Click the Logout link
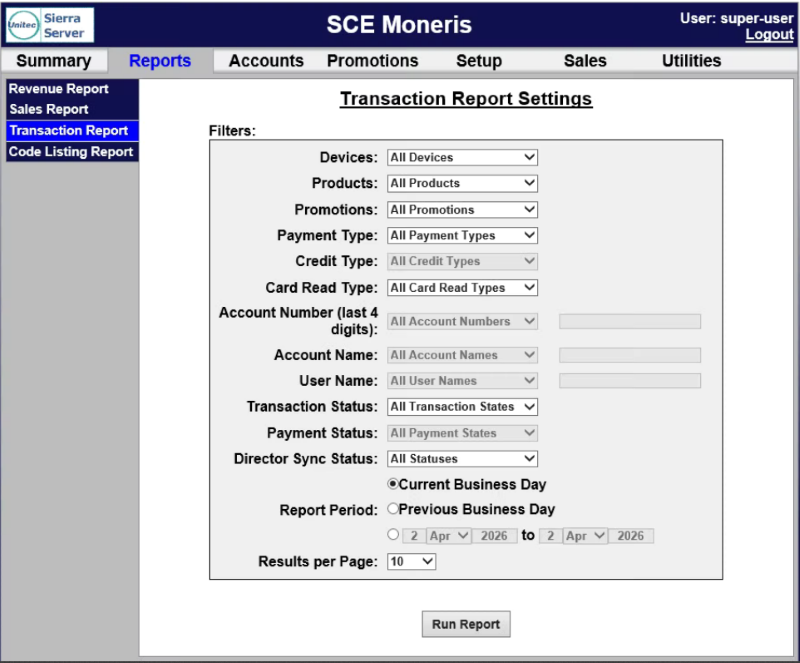The image size is (800, 663). [769, 35]
